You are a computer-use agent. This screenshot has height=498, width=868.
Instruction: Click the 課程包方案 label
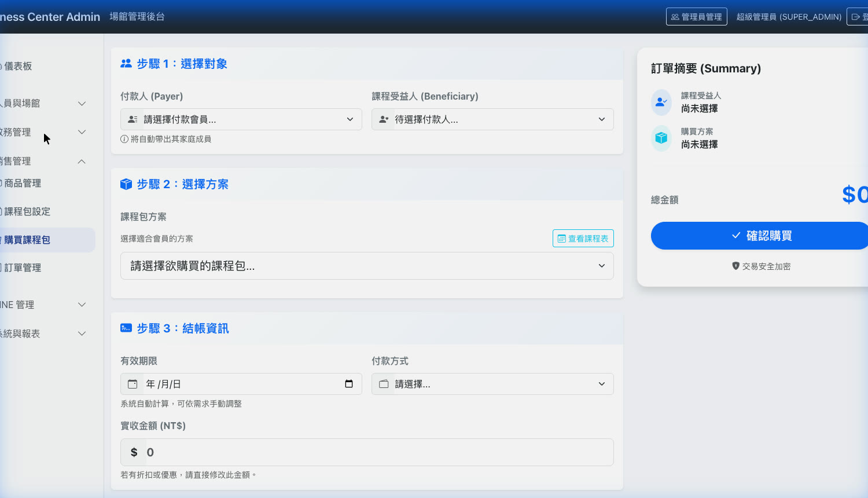[x=144, y=217]
